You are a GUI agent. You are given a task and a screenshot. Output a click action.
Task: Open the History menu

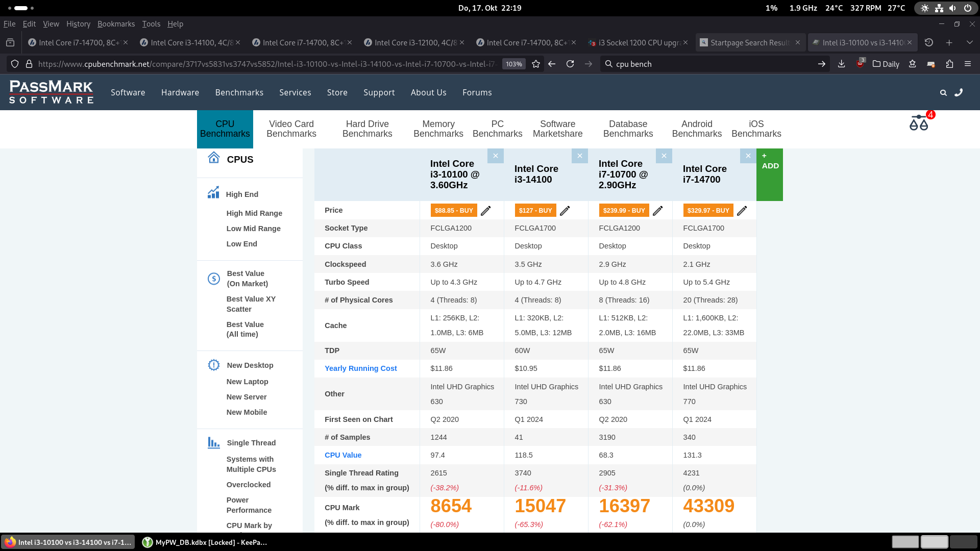78,24
